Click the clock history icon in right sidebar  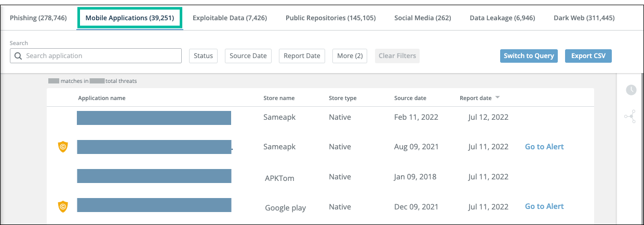(630, 90)
